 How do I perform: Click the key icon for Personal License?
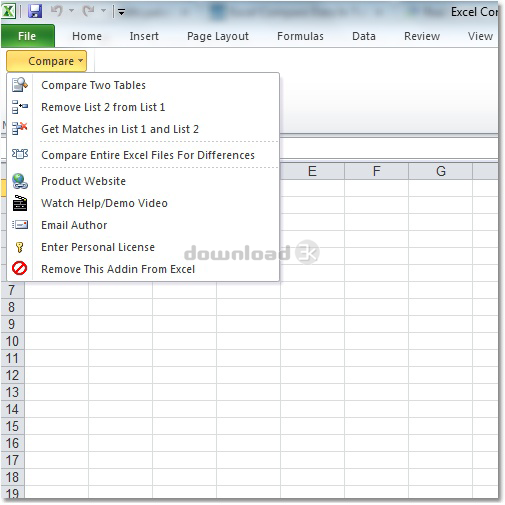[x=19, y=247]
